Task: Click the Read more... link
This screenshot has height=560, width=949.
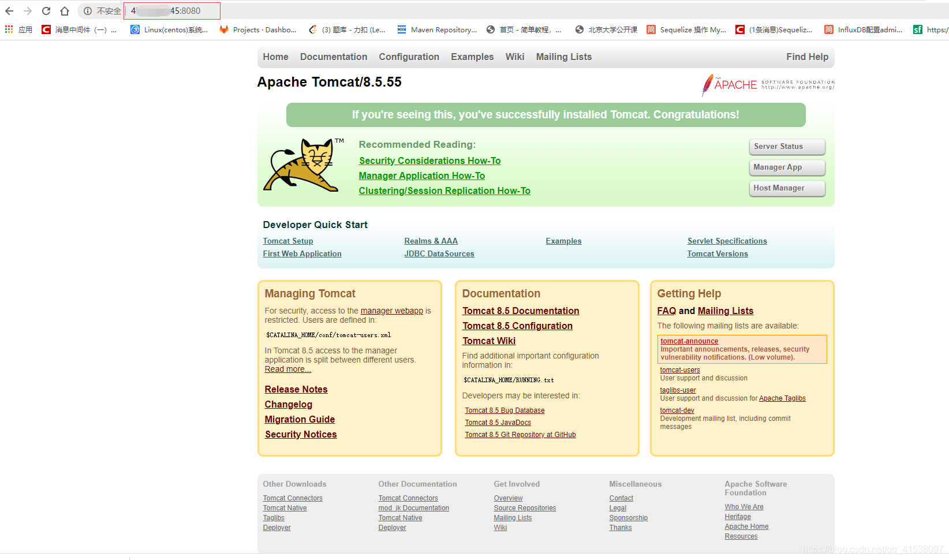Action: pos(287,369)
